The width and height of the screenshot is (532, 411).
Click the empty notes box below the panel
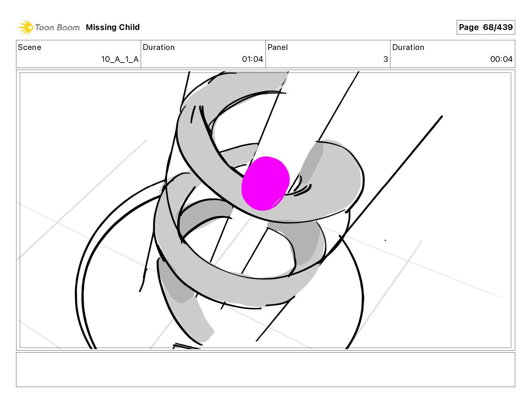266,370
